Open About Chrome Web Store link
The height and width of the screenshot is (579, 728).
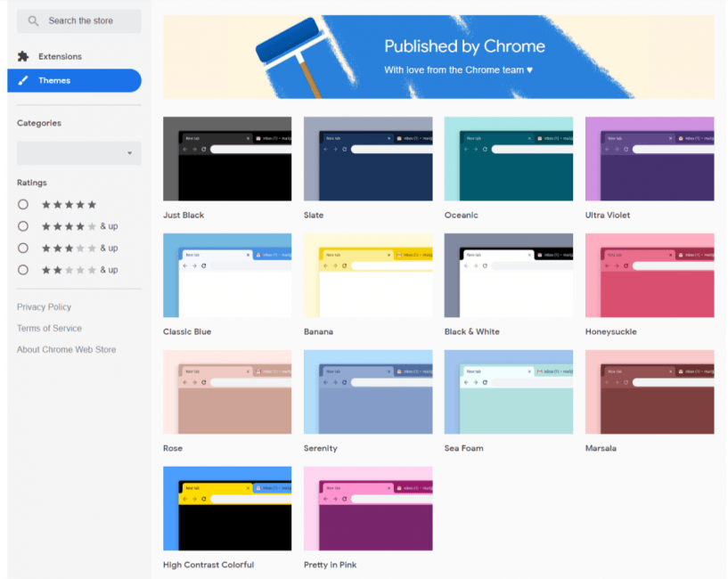[67, 350]
